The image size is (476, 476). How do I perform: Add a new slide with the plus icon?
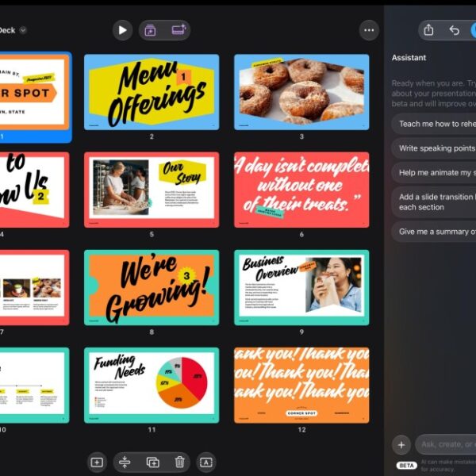[97, 463]
